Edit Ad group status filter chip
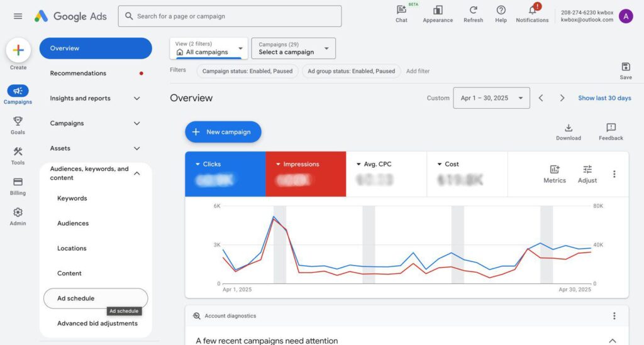Viewport: 644px width, 345px height. tap(351, 71)
